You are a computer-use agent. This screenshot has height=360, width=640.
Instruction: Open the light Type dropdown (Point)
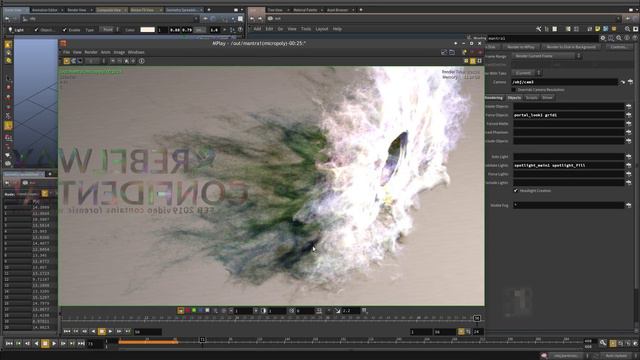pos(110,30)
